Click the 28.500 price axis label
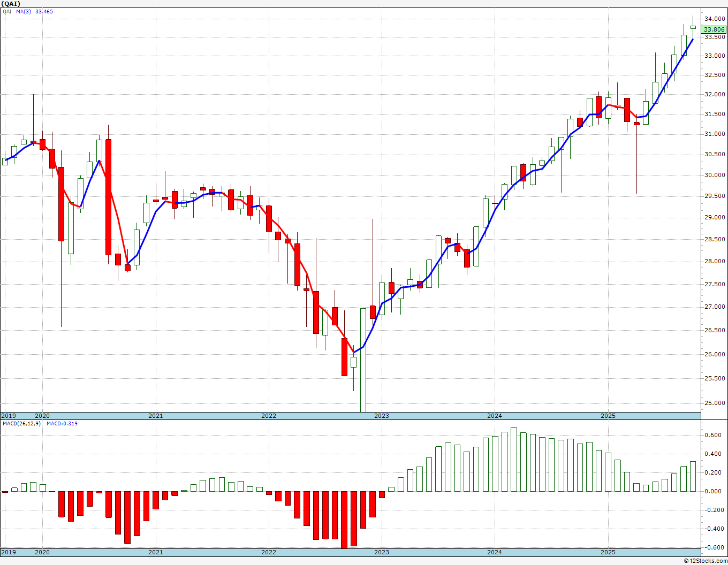 (715, 239)
